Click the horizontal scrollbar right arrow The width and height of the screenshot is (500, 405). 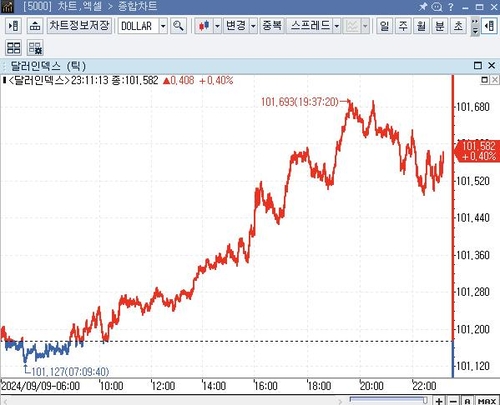[340, 401]
